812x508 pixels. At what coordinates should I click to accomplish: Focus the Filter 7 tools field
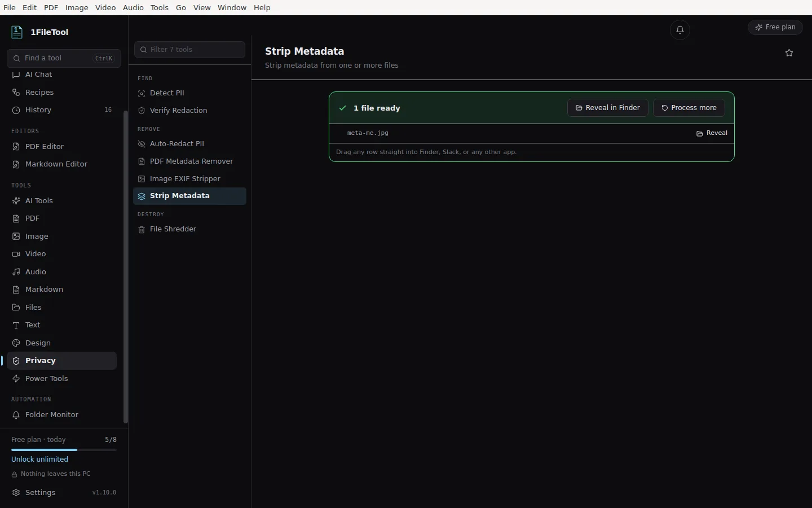[x=189, y=50]
